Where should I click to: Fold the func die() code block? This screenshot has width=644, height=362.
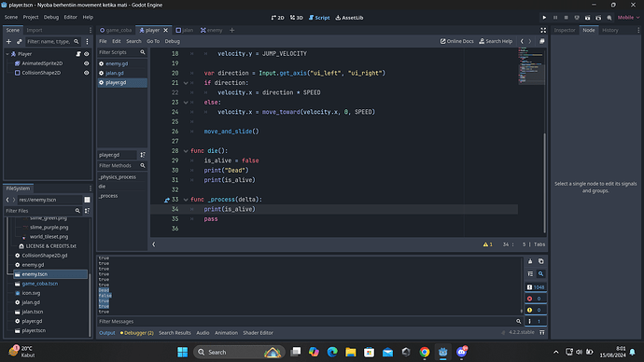[186, 151]
